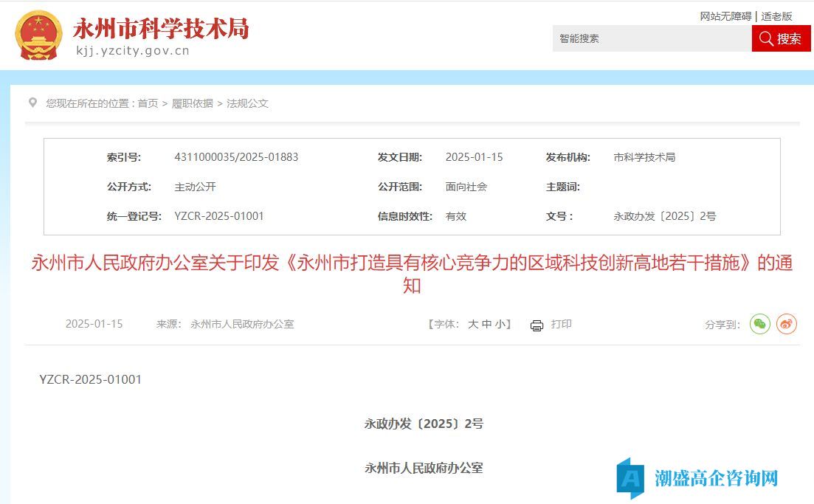Share the article to WeChat

(x=759, y=324)
